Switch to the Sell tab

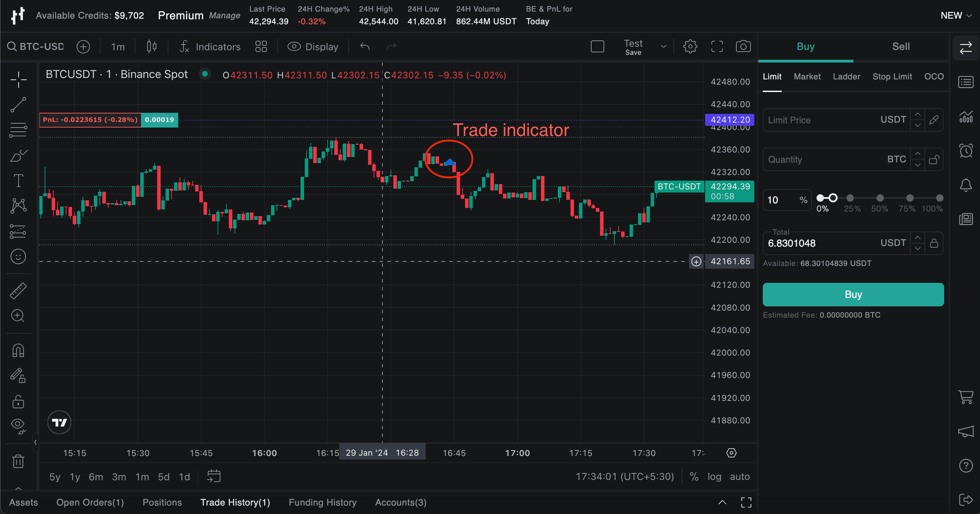(x=901, y=46)
